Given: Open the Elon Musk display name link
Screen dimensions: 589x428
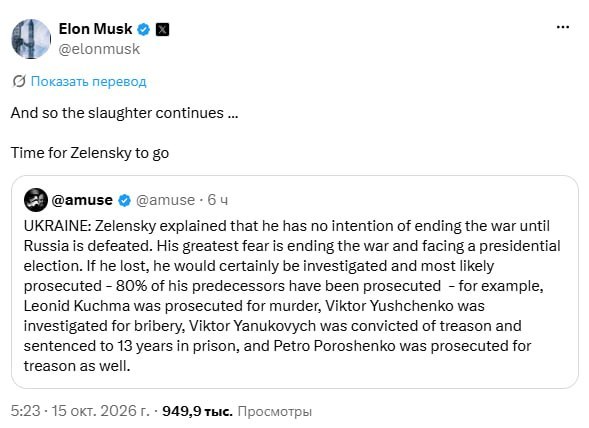Looking at the screenshot, I should click(95, 29).
